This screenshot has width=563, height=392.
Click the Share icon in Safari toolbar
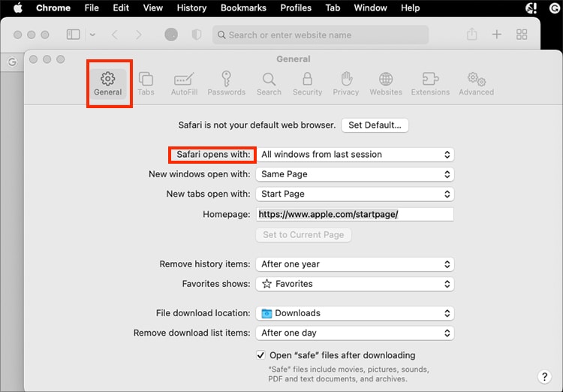pyautogui.click(x=472, y=34)
